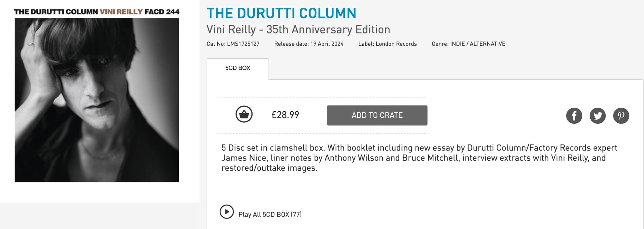Click the Vini Reilly album cover image

tap(97, 100)
